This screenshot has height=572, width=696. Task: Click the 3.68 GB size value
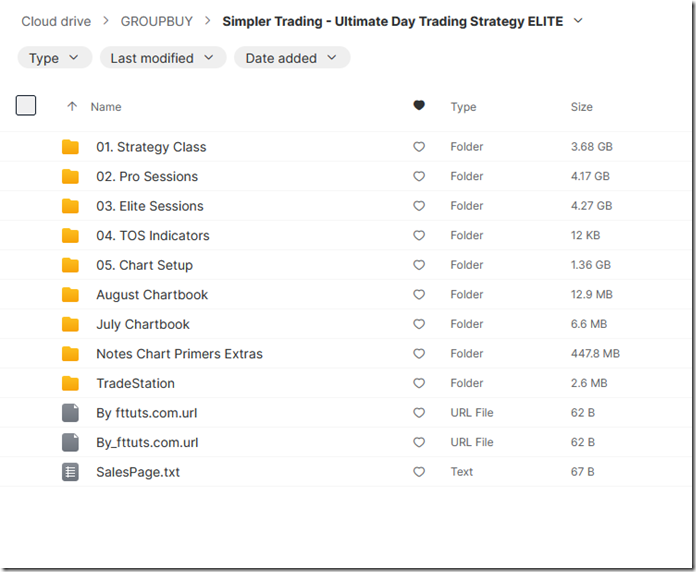click(x=592, y=147)
